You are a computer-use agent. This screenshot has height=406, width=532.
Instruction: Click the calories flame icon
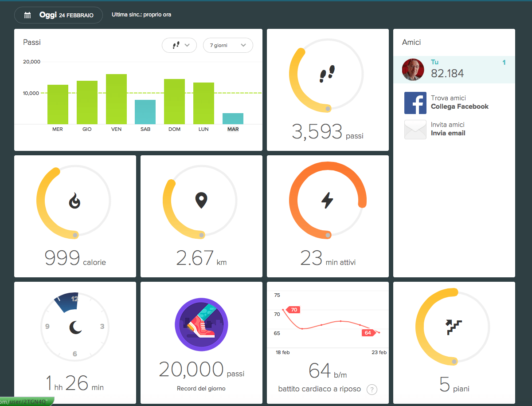click(x=74, y=201)
